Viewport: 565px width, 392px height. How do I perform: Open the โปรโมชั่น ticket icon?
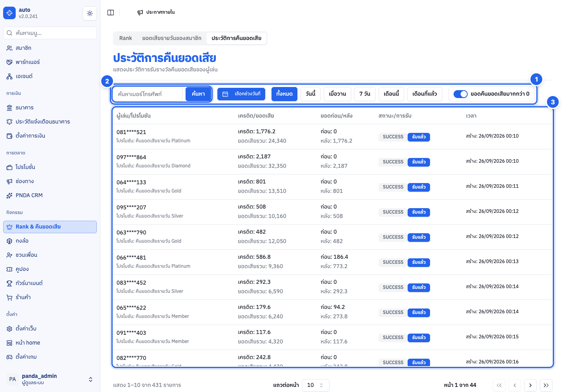(9, 167)
